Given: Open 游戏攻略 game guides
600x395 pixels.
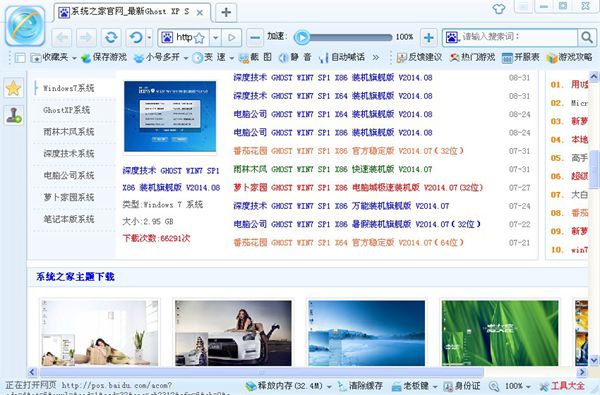Looking at the screenshot, I should (569, 57).
